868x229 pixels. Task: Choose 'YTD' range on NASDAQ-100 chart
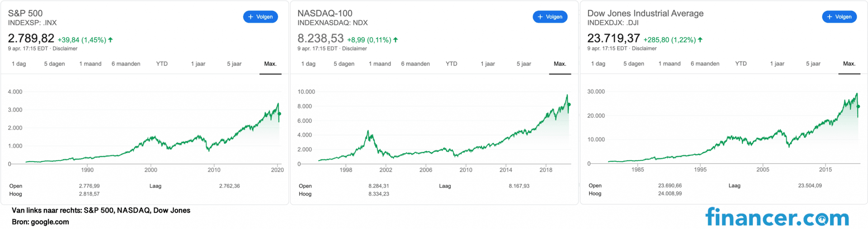[x=451, y=64]
